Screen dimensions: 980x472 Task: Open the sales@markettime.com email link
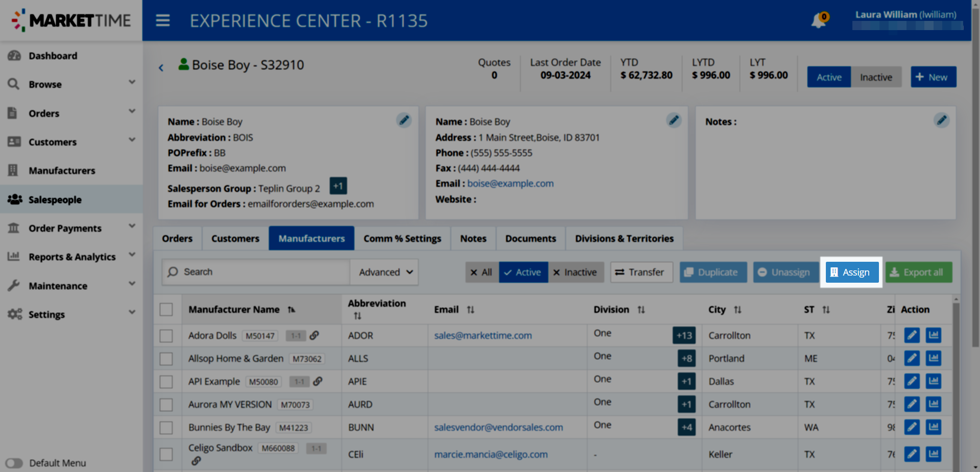[x=483, y=335]
